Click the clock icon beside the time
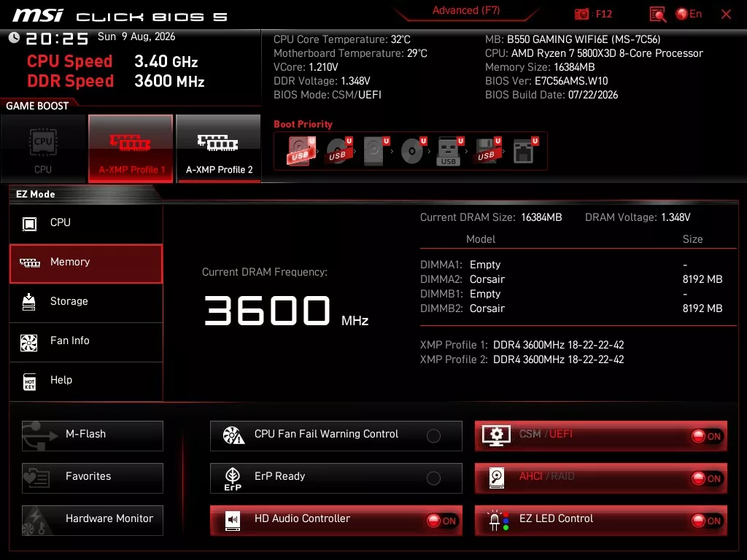This screenshot has width=747, height=560. click(x=14, y=38)
